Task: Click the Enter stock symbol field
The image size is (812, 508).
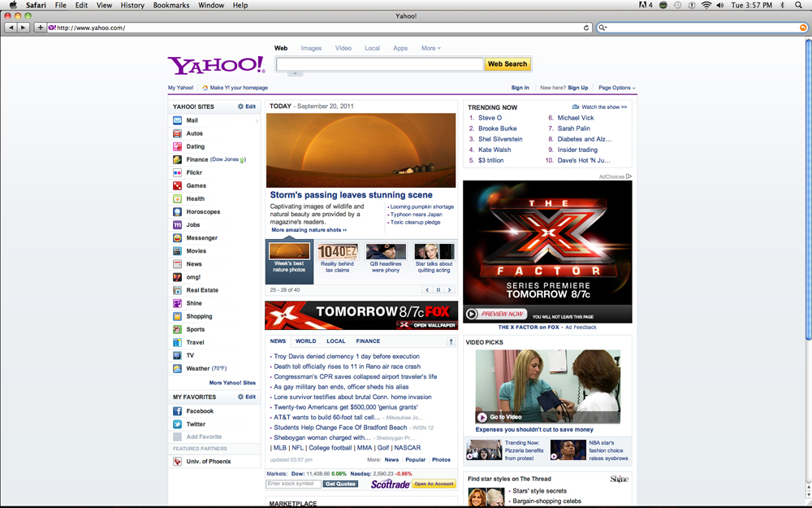Action: pos(294,484)
